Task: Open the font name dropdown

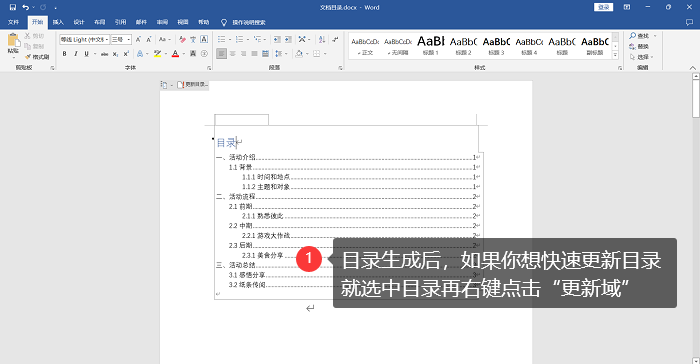Action: coord(107,39)
